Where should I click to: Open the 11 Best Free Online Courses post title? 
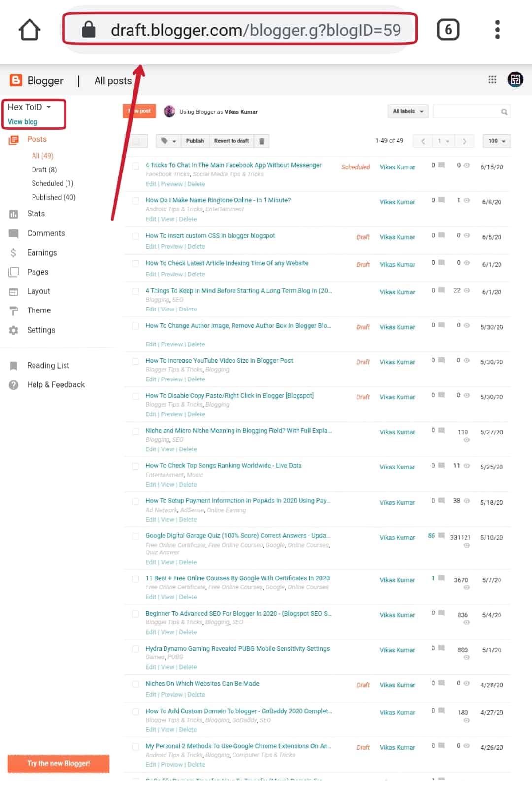237,578
